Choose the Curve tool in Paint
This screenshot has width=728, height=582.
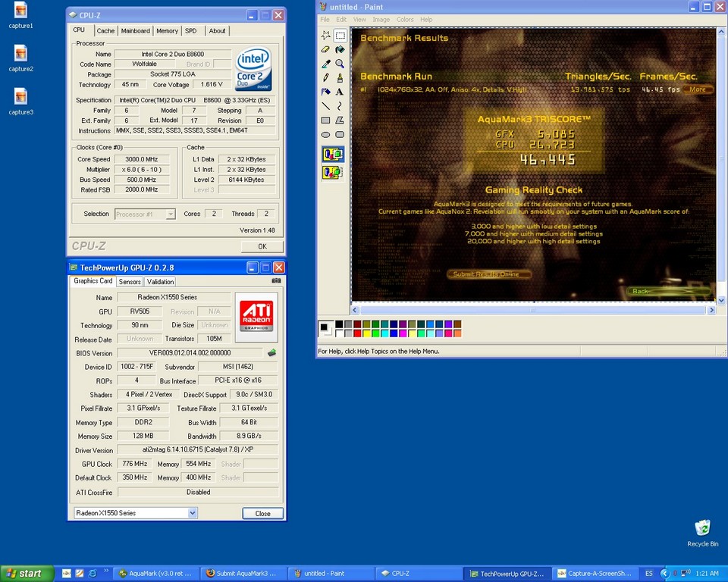[340, 106]
